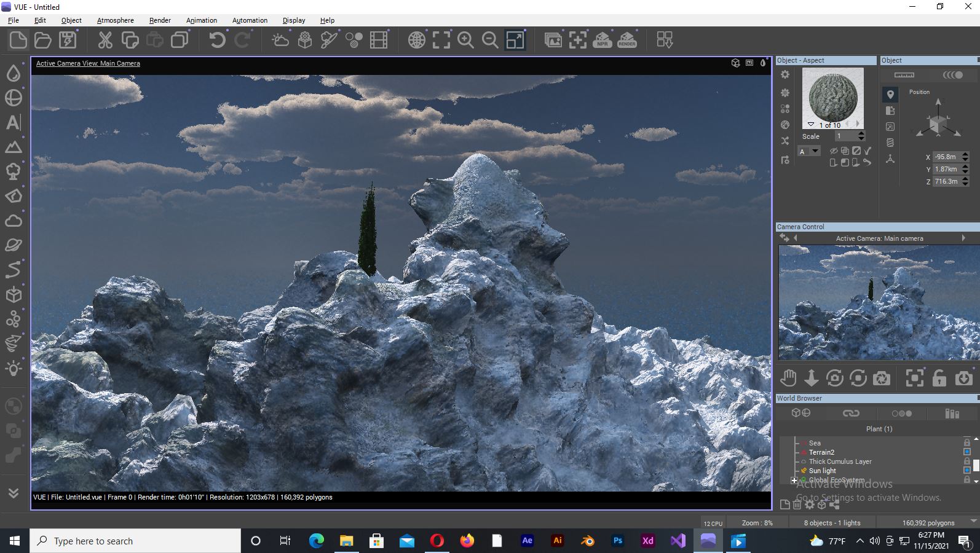Select the spline 'S' tool
The height and width of the screenshot is (553, 980).
pos(14,270)
